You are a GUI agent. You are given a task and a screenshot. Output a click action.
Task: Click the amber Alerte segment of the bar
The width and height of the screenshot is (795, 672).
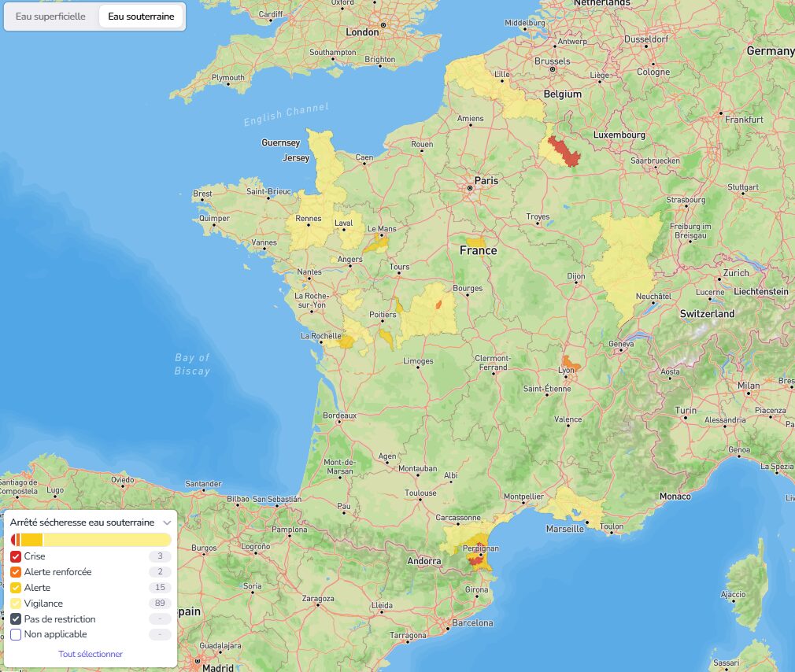(31, 540)
